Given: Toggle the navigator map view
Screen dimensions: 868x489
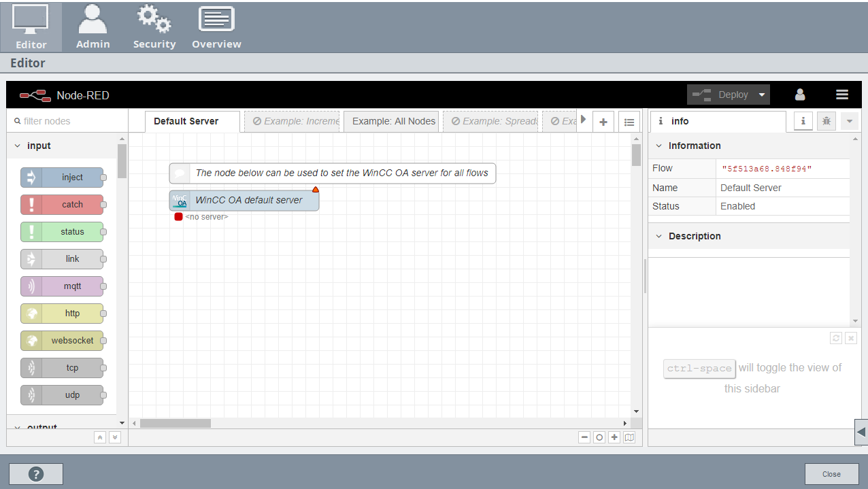Looking at the screenshot, I should click(629, 437).
